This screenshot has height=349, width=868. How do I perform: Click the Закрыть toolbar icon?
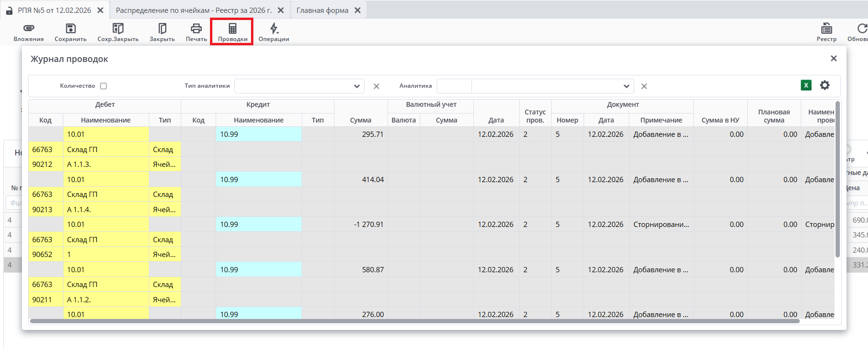(162, 29)
